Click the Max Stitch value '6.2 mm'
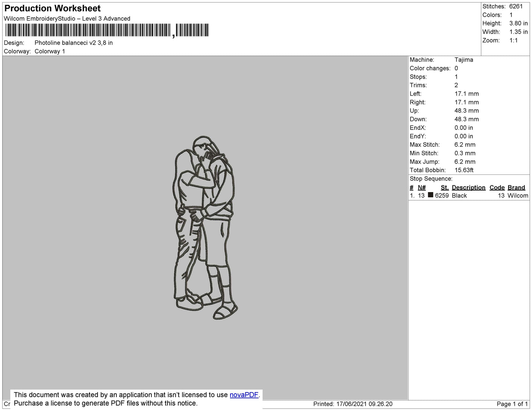This screenshot has width=532, height=411. [465, 145]
